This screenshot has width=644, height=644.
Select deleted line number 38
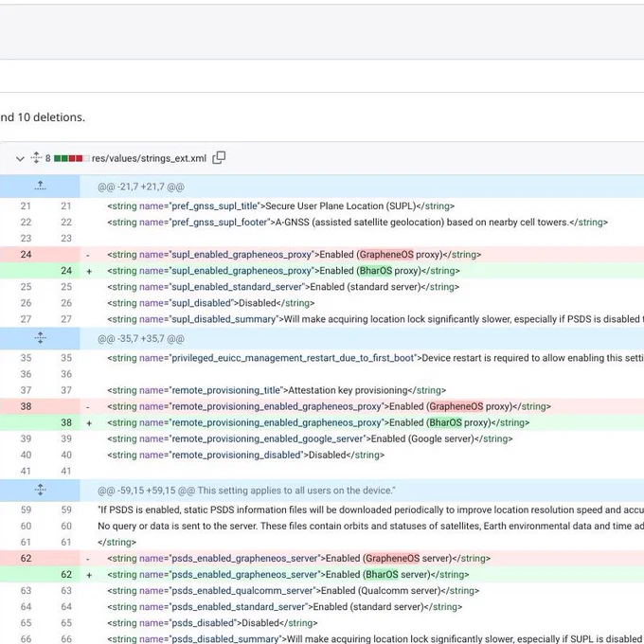pyautogui.click(x=26, y=406)
